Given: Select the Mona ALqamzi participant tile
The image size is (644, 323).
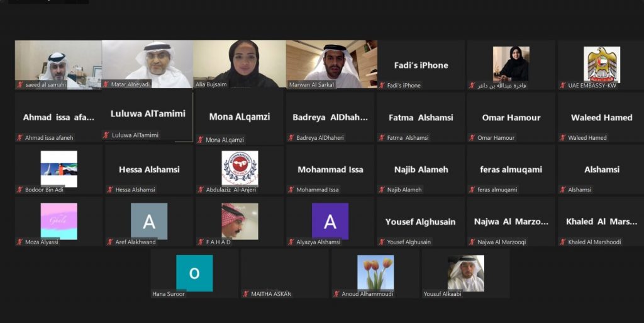Looking at the screenshot, I should 240,118.
